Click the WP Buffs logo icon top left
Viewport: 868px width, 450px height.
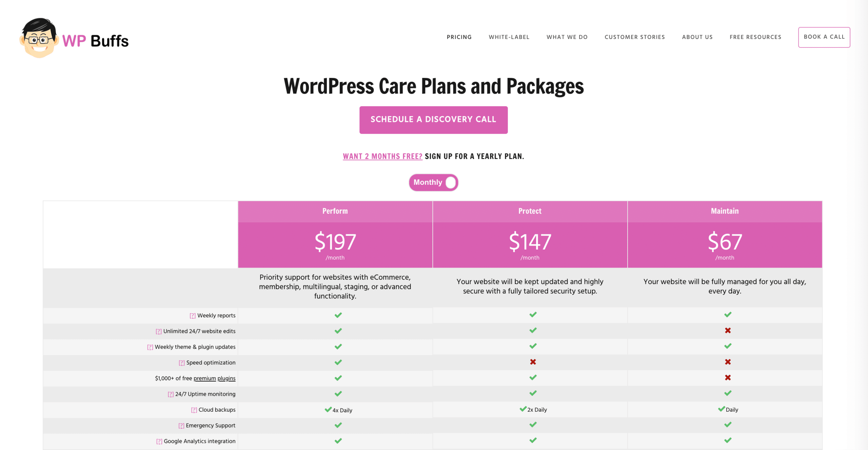tap(37, 37)
